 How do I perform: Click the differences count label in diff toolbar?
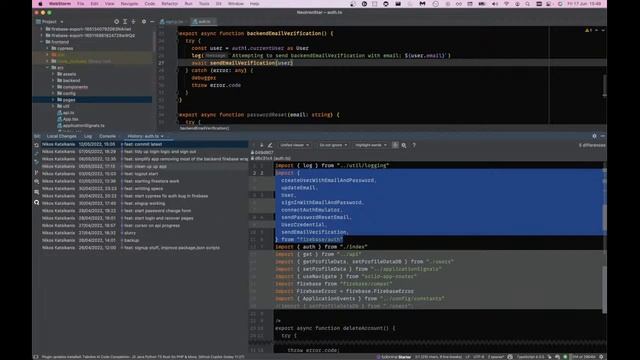coord(592,145)
